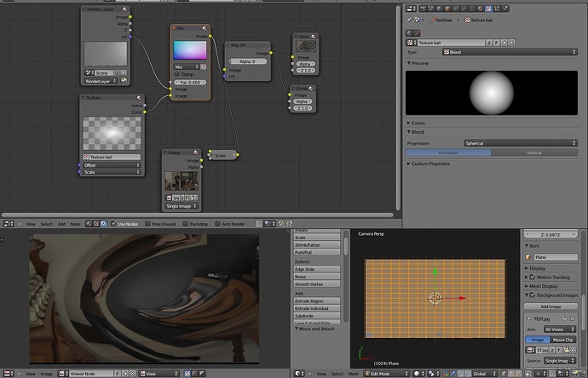Open the Physics properties icon
Image resolution: width=588 pixels, height=378 pixels.
[x=504, y=9]
